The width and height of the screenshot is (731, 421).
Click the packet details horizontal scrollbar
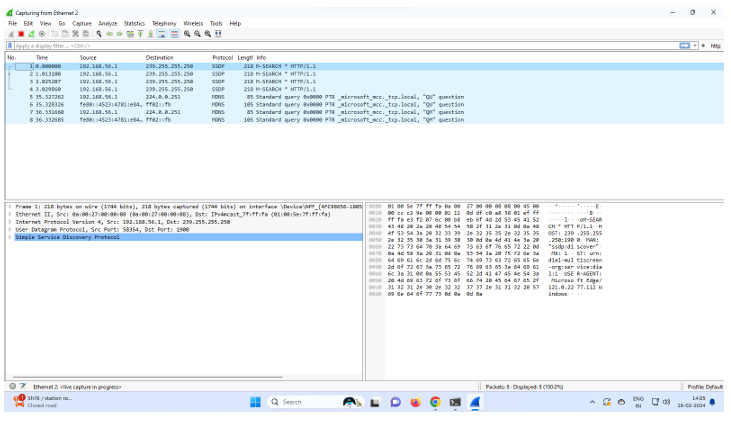click(x=147, y=377)
